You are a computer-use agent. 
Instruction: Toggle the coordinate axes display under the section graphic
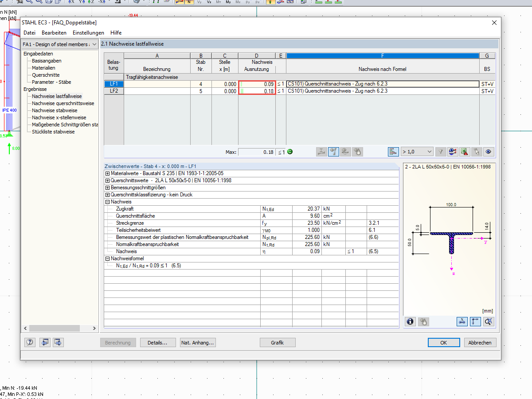coord(475,321)
